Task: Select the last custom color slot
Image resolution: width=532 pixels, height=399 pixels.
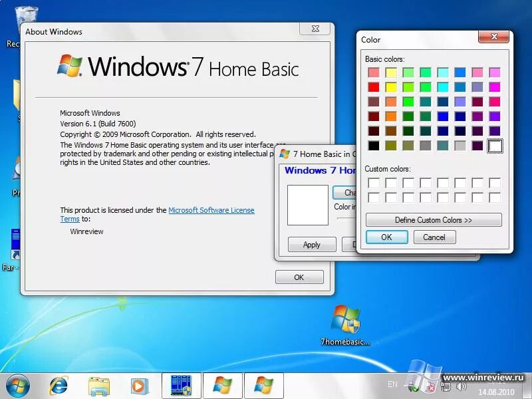Action: point(495,198)
